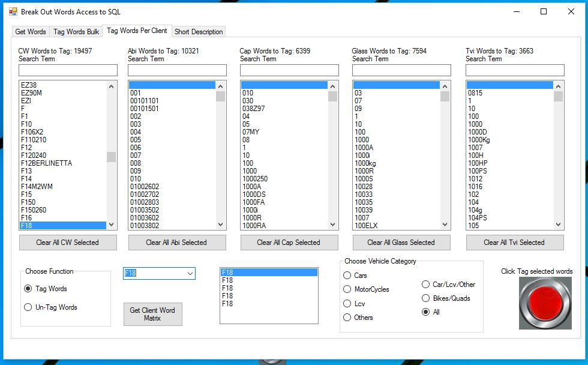
Task: Click the app icon in the title bar
Action: coord(13,11)
